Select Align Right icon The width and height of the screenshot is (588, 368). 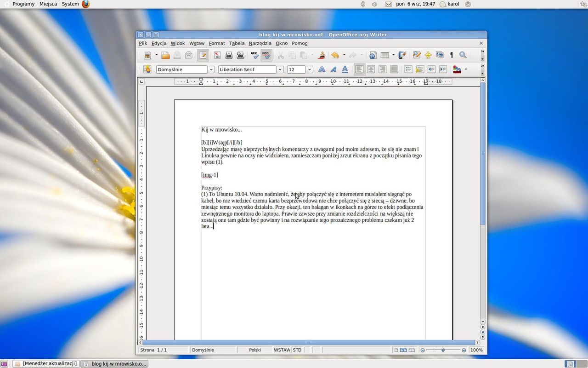pos(382,69)
